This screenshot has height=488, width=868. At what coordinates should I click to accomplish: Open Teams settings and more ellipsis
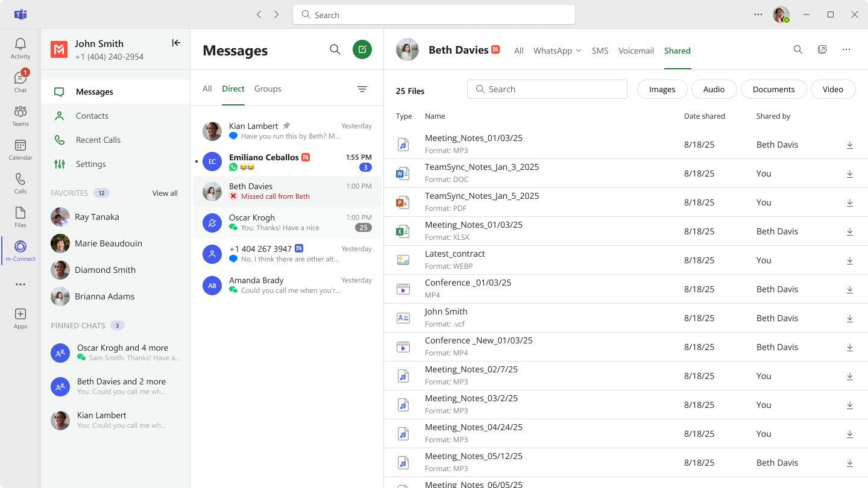(758, 14)
